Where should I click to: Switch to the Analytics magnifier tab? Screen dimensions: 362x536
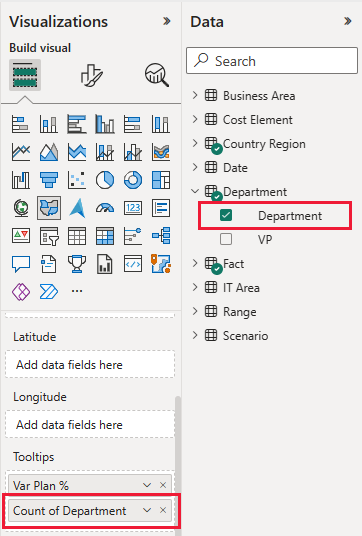(157, 75)
